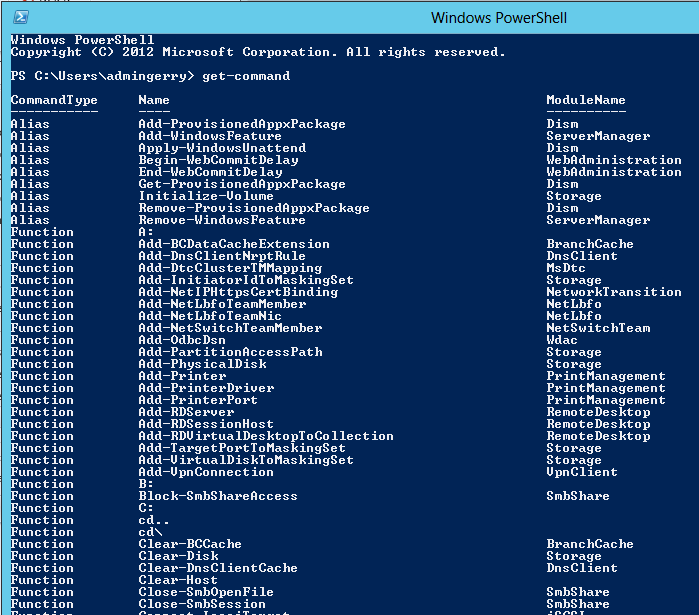The width and height of the screenshot is (699, 615).
Task: Click Wdac module name
Action: point(562,340)
